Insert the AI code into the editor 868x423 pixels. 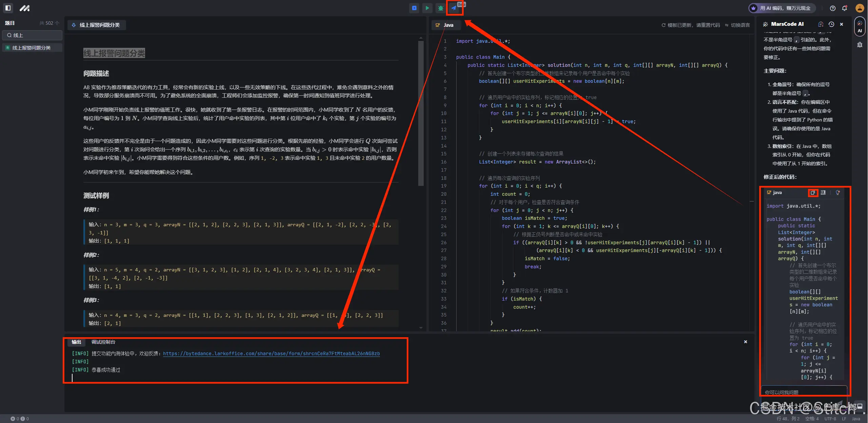coord(823,193)
